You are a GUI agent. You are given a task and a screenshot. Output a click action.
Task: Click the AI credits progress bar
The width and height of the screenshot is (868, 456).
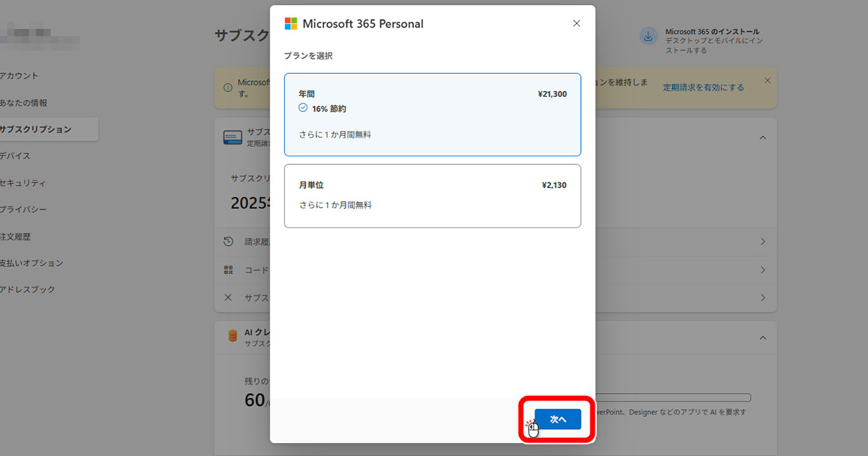[x=674, y=397]
